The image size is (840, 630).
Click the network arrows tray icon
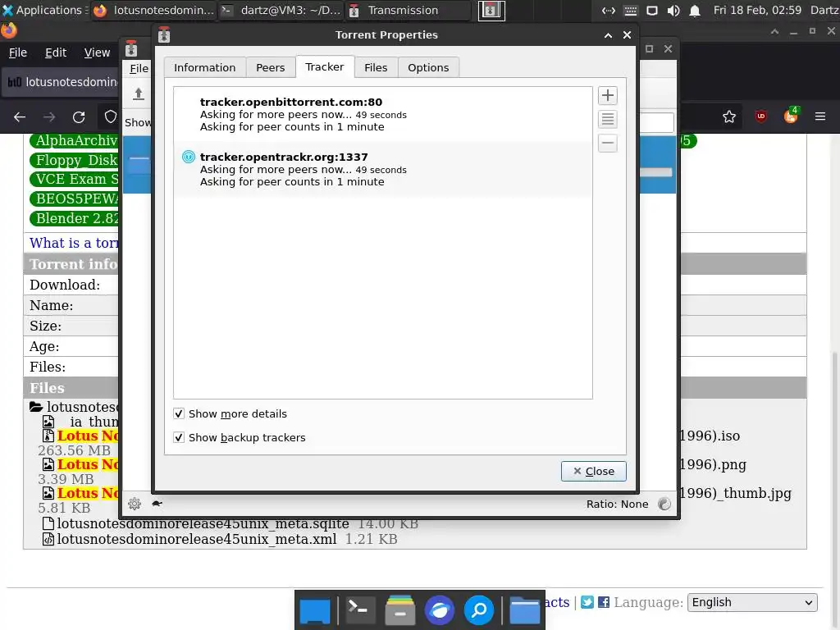[609, 10]
